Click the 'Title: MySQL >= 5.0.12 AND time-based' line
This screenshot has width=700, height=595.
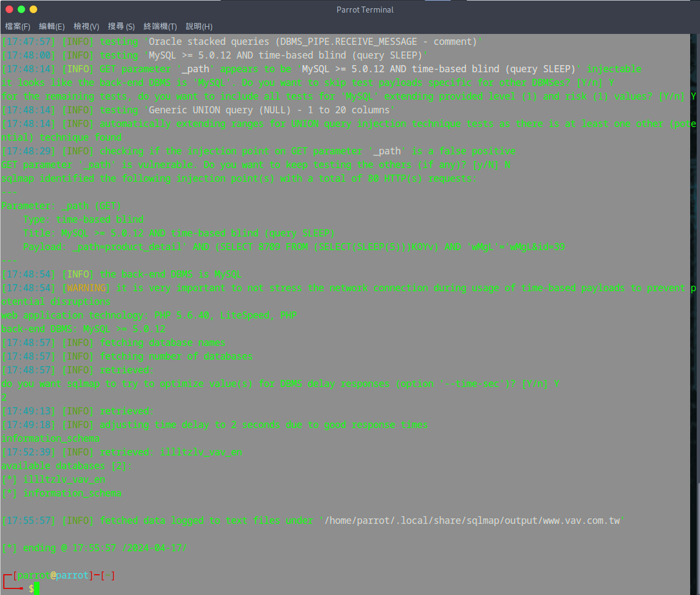click(x=179, y=233)
